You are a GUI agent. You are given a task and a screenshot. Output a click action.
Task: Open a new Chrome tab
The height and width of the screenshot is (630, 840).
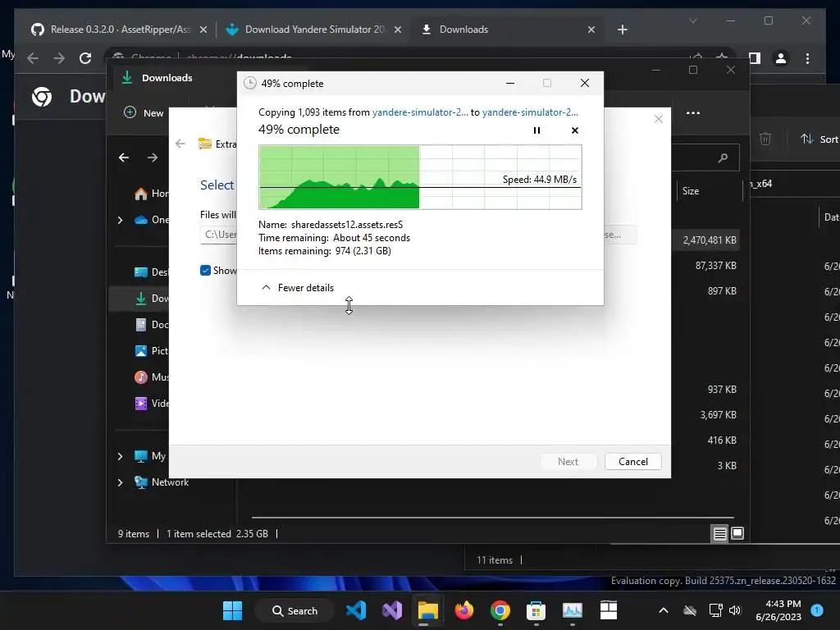tap(622, 30)
